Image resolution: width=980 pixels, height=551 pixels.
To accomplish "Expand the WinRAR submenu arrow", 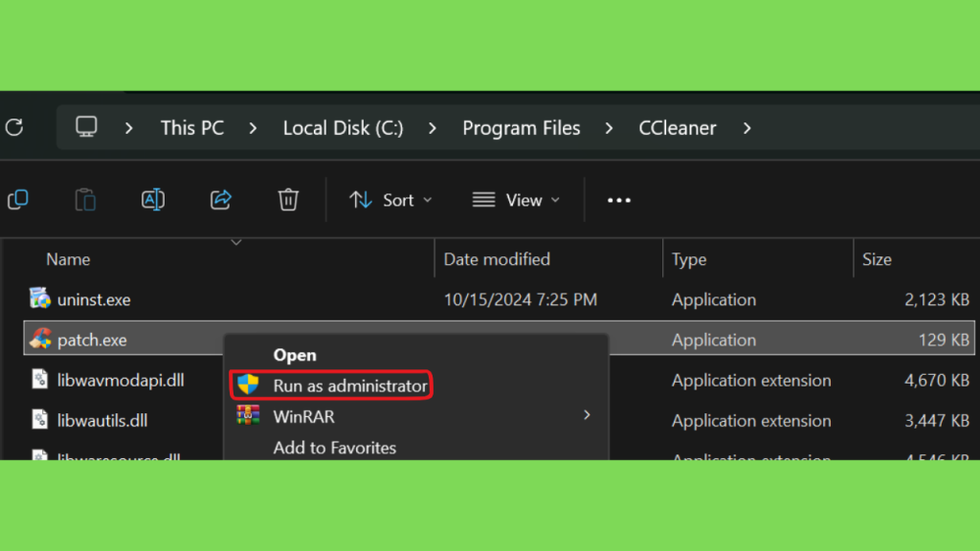I will (587, 415).
